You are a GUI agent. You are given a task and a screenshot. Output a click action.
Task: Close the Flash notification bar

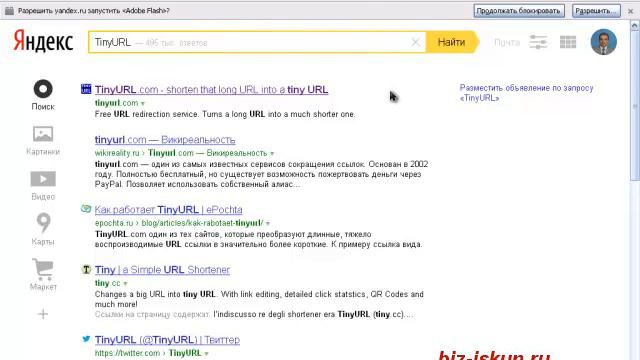coord(631,11)
